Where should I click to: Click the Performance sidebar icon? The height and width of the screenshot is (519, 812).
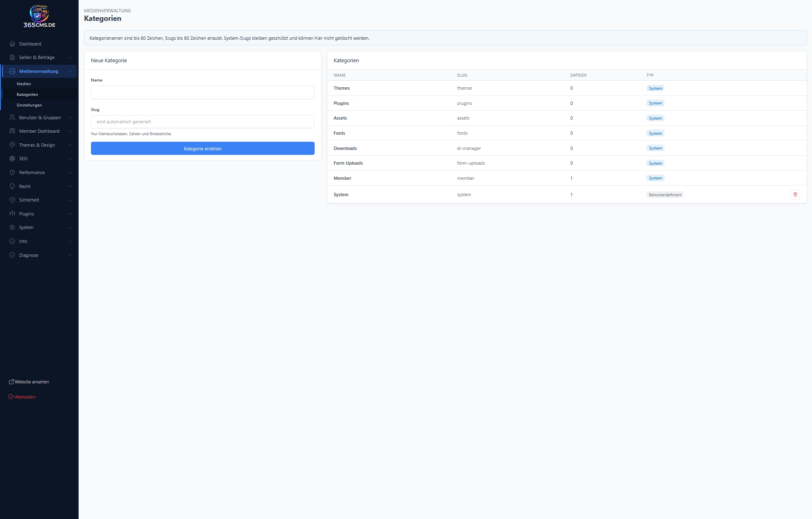tap(12, 172)
